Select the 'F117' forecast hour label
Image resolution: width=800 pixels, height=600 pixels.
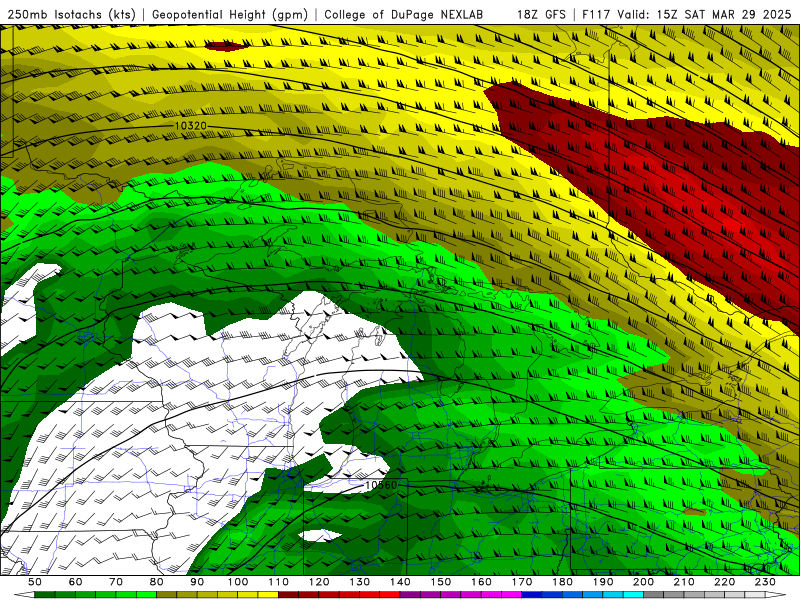(x=597, y=15)
